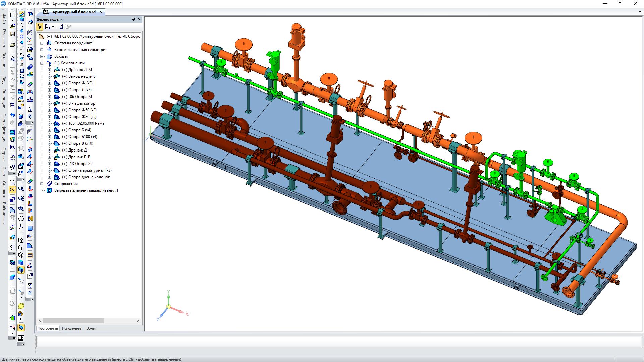Image resolution: width=644 pixels, height=362 pixels.
Task: Select wireframe display mode icon
Action: pos(21,240)
